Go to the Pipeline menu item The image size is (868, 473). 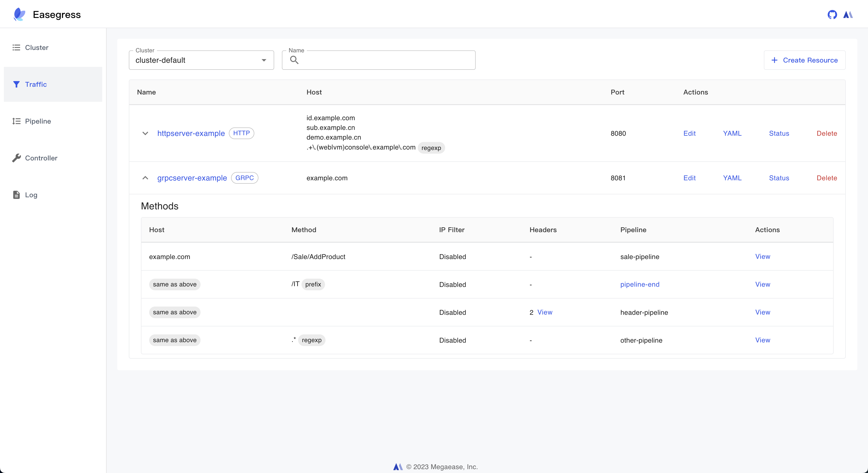(x=38, y=121)
